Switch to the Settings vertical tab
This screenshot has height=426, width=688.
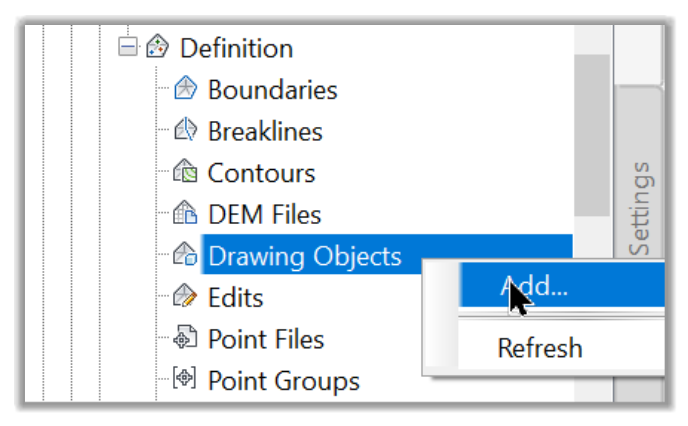click(639, 209)
